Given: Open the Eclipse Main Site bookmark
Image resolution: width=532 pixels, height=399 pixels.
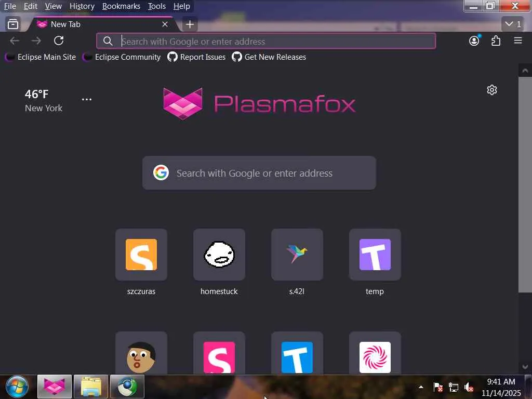Looking at the screenshot, I should pos(41,57).
